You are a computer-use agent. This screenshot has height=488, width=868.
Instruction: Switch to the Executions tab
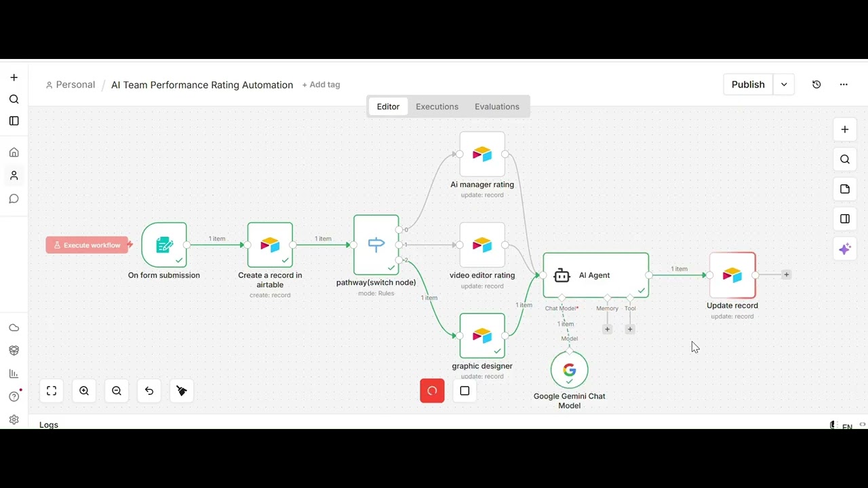pyautogui.click(x=437, y=106)
